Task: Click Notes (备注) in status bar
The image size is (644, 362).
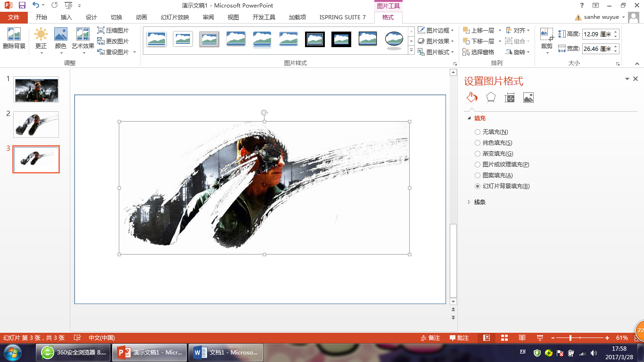Action: (430, 338)
